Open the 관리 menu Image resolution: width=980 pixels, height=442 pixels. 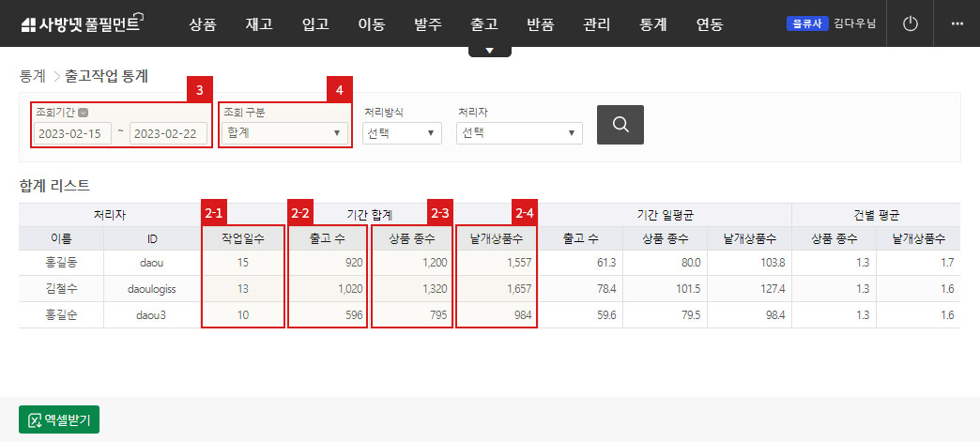(x=597, y=25)
